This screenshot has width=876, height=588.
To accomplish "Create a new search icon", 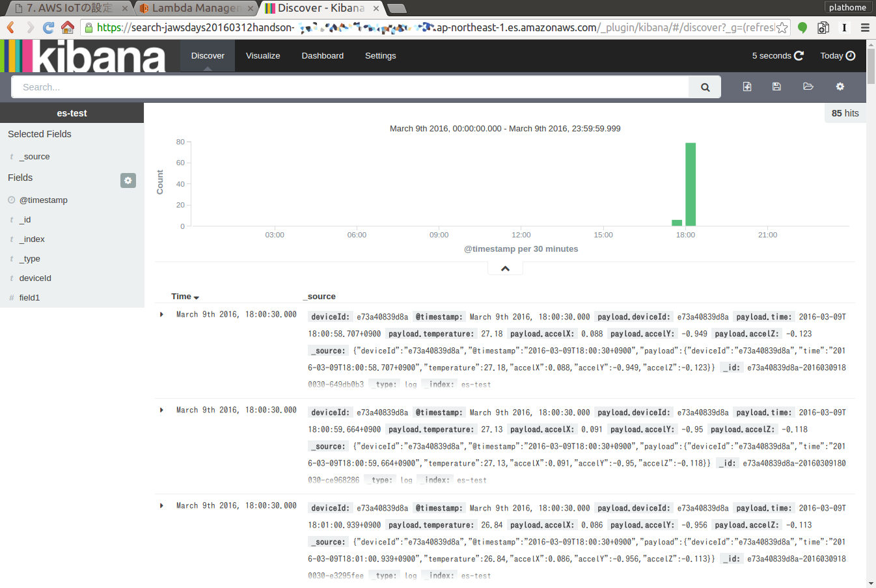I will (747, 87).
